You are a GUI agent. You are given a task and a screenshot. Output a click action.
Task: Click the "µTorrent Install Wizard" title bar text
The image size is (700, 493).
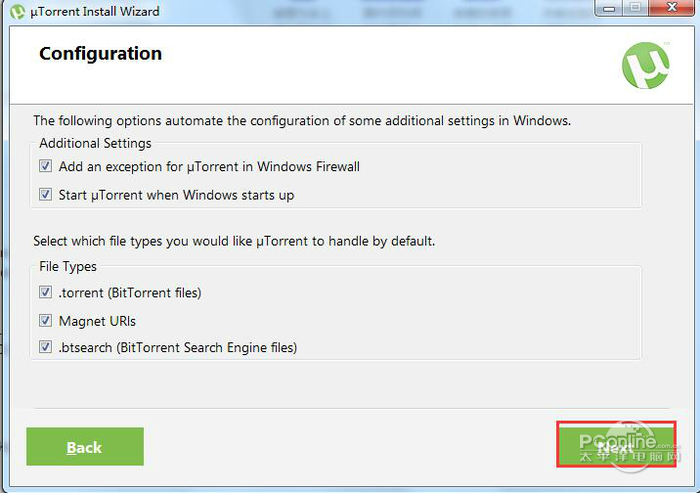click(93, 12)
